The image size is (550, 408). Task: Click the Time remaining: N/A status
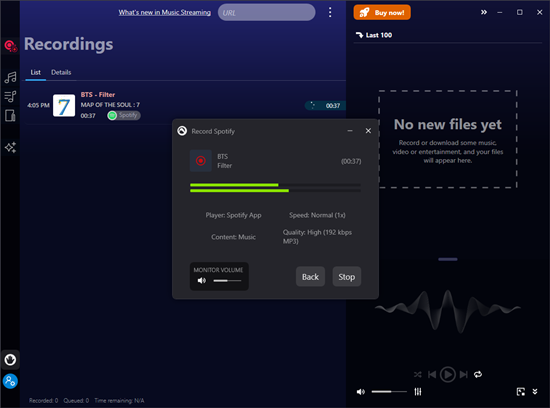point(119,400)
